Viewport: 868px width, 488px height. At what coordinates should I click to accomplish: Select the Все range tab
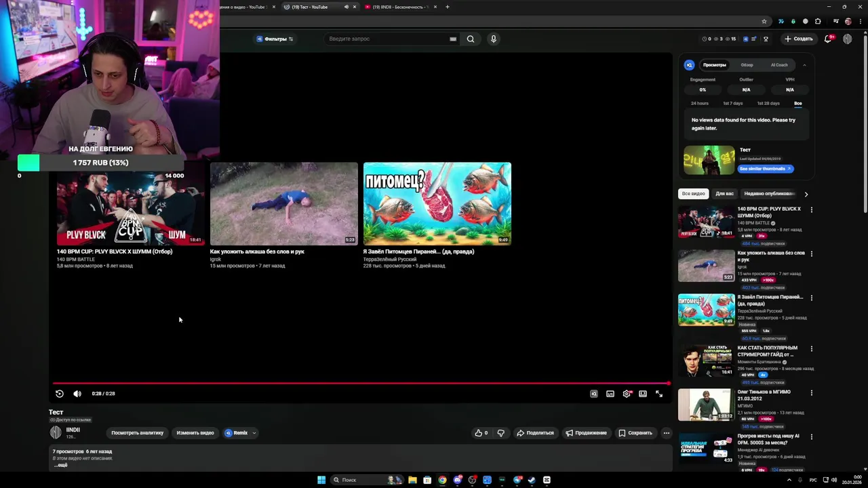(798, 104)
